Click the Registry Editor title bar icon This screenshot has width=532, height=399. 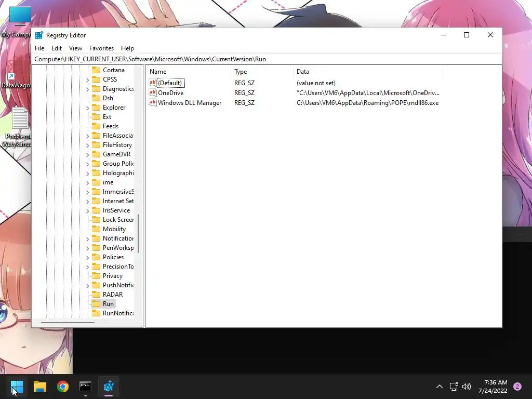(x=39, y=35)
